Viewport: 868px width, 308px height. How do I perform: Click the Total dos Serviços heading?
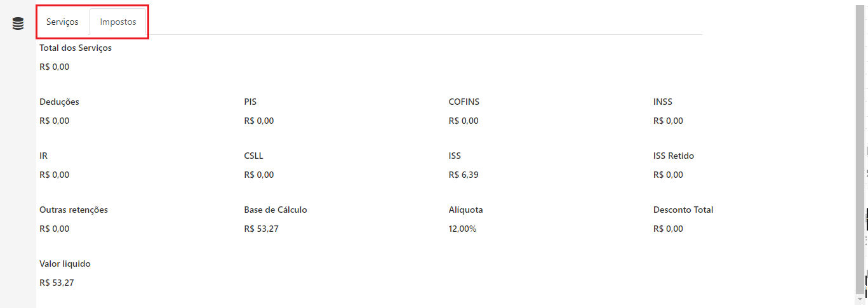click(x=76, y=48)
